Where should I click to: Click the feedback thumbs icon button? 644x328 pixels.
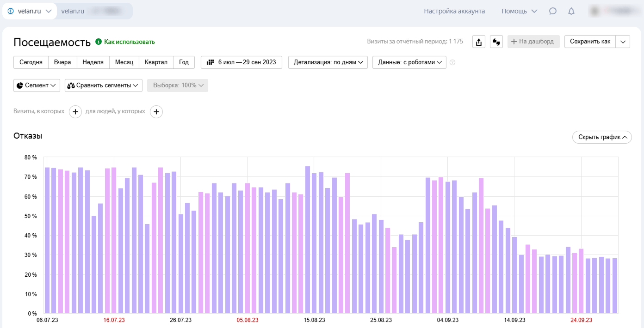496,42
